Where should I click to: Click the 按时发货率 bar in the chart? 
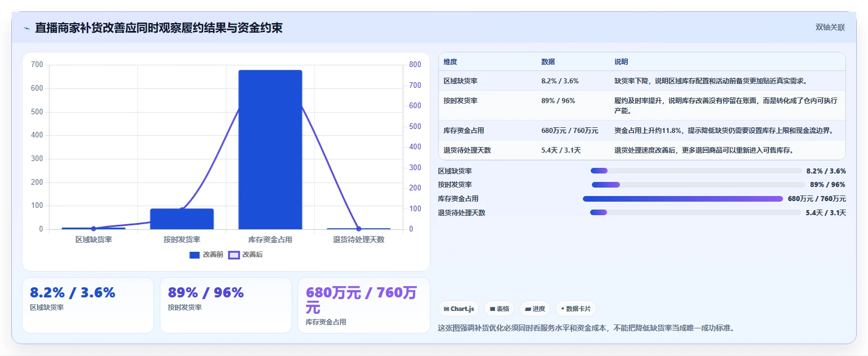[x=182, y=219]
